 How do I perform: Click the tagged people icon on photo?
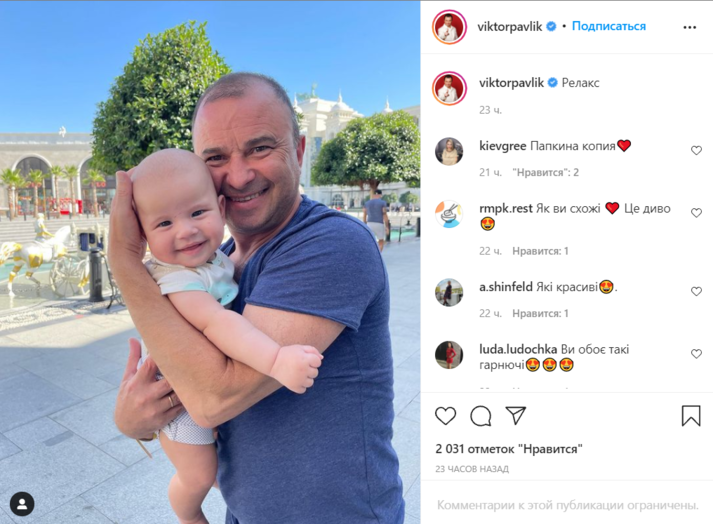(x=22, y=504)
